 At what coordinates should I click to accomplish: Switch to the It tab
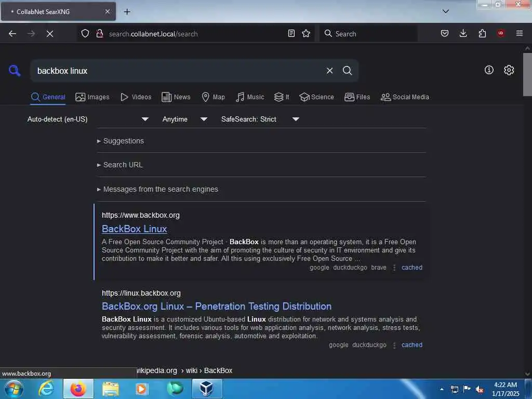click(x=282, y=97)
